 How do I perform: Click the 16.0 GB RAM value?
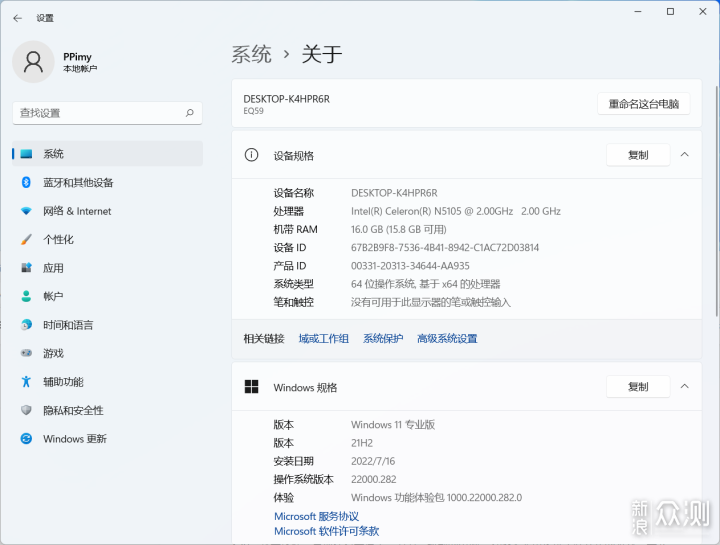coord(399,229)
